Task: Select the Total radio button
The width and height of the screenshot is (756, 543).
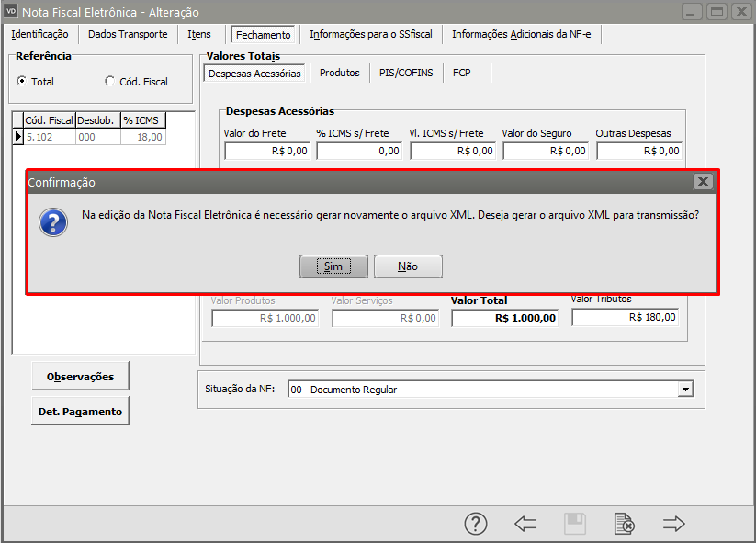Action: [x=22, y=81]
